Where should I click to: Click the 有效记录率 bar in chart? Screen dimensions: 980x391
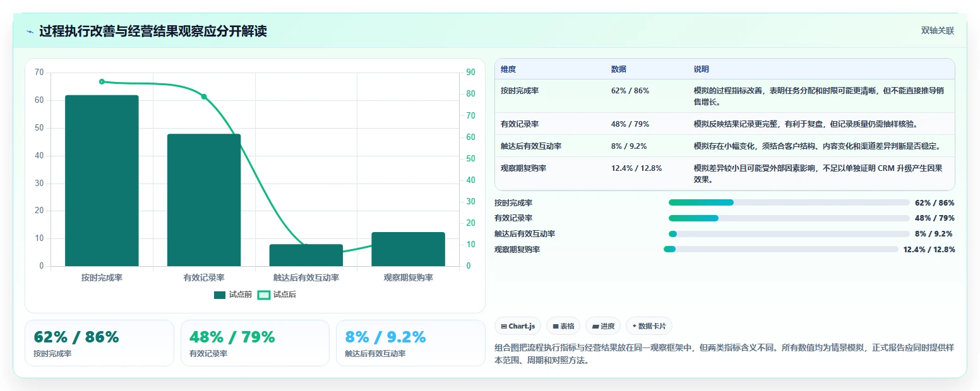tap(204, 200)
